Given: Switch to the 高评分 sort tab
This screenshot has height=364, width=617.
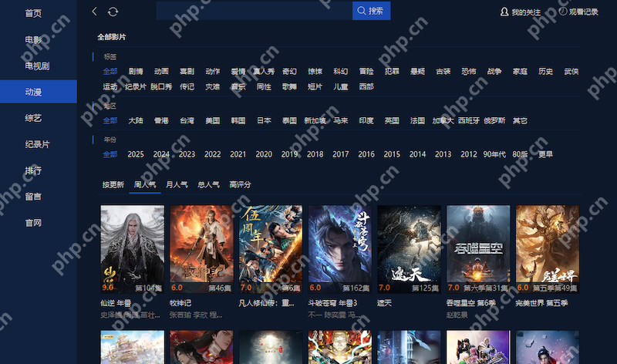Looking at the screenshot, I should point(240,185).
